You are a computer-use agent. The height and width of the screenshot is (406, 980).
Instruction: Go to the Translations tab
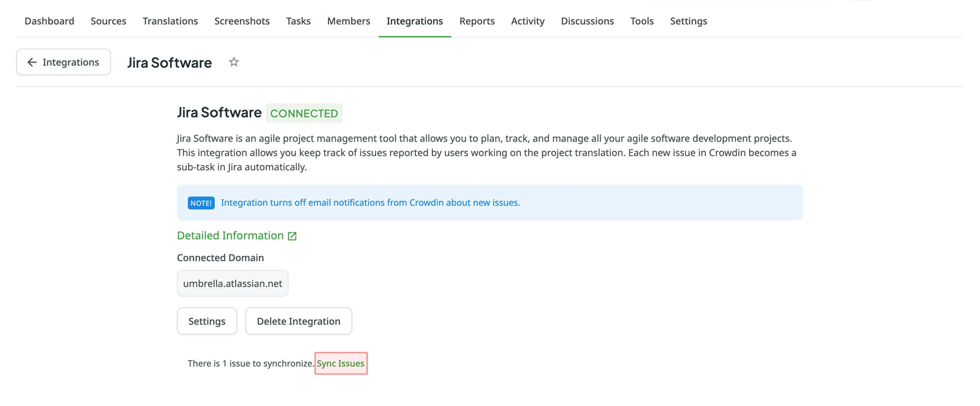[x=170, y=21]
